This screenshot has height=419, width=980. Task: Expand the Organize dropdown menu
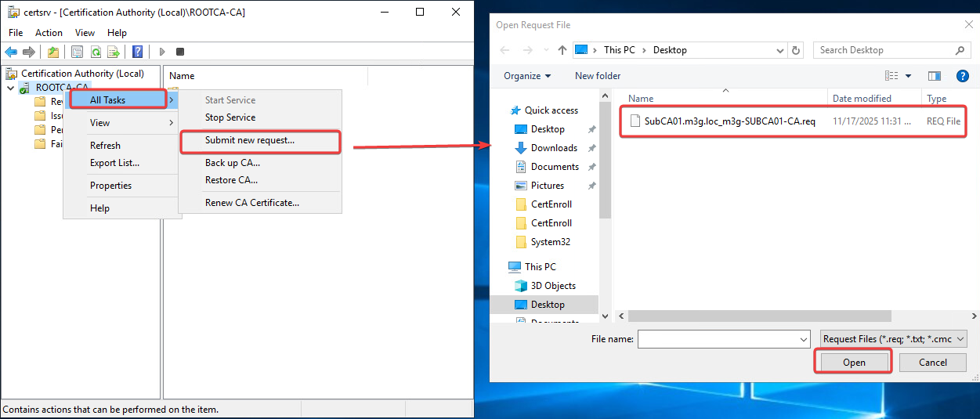point(527,76)
